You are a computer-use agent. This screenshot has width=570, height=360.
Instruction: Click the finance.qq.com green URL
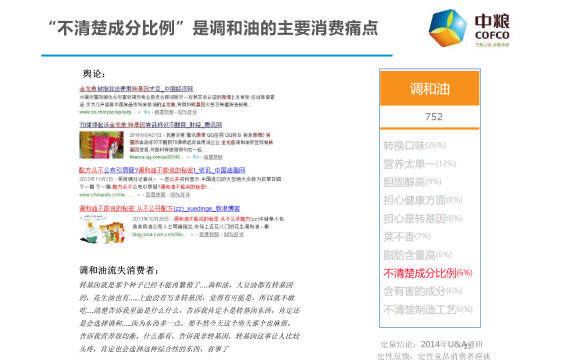(155, 157)
